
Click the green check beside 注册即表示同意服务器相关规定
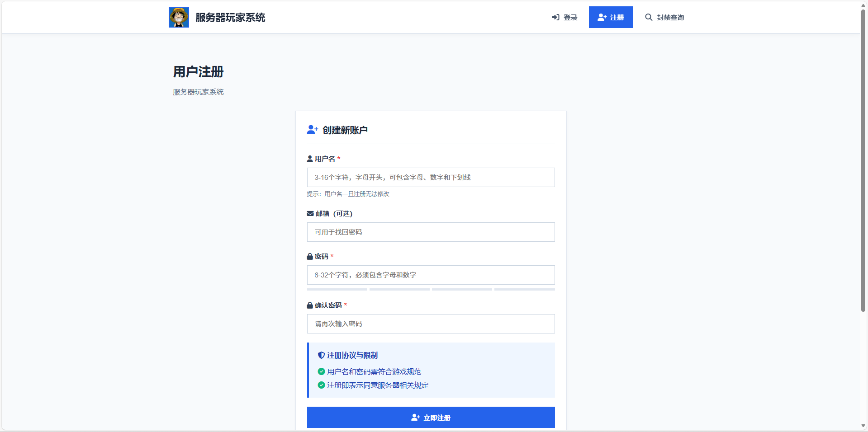(x=321, y=385)
